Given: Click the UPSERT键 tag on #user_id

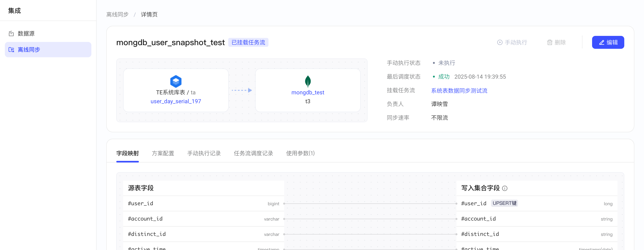Looking at the screenshot, I should pyautogui.click(x=504, y=203).
